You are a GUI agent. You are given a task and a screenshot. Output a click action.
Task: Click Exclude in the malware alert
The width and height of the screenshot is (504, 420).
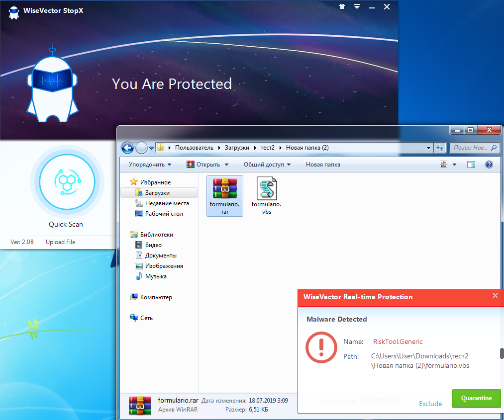(430, 404)
